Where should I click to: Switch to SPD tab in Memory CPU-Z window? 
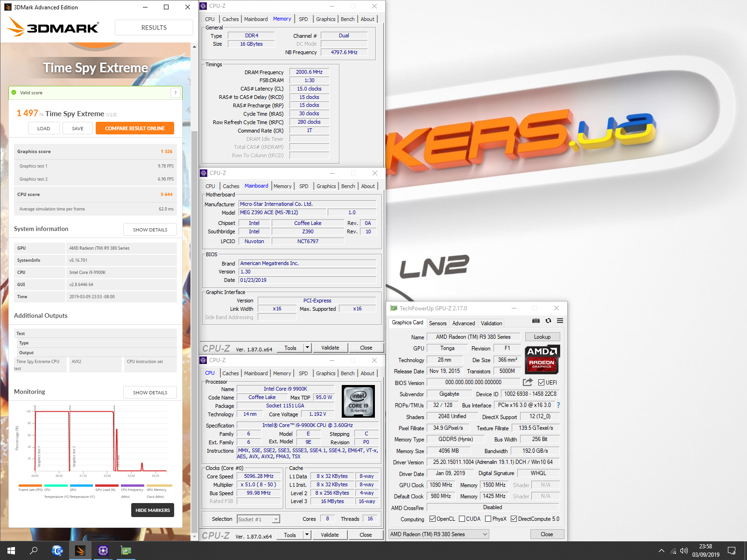click(x=303, y=19)
